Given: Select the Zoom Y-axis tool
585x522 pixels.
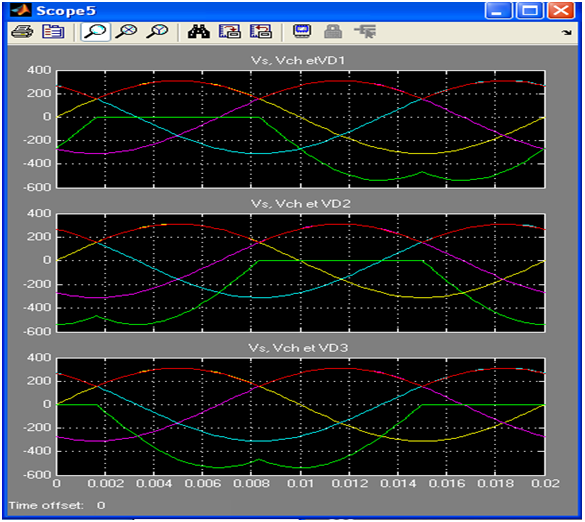Looking at the screenshot, I should tap(157, 32).
